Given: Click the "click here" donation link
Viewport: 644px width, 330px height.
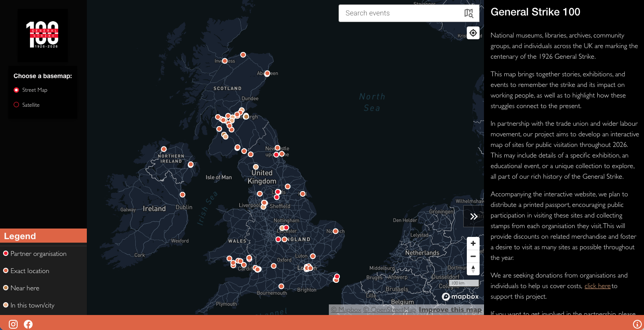Looking at the screenshot, I should (x=597, y=286).
